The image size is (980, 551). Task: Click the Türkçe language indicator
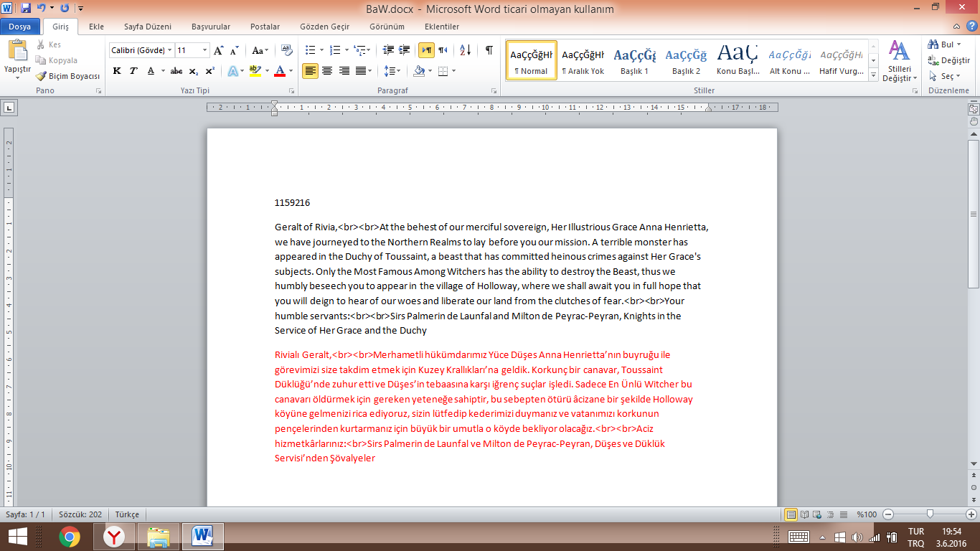(127, 514)
